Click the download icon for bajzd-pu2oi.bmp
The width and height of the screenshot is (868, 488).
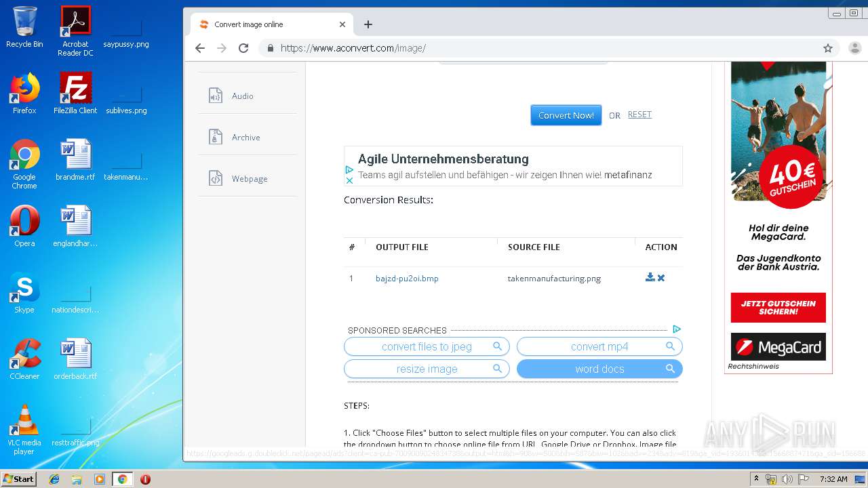[x=650, y=278]
